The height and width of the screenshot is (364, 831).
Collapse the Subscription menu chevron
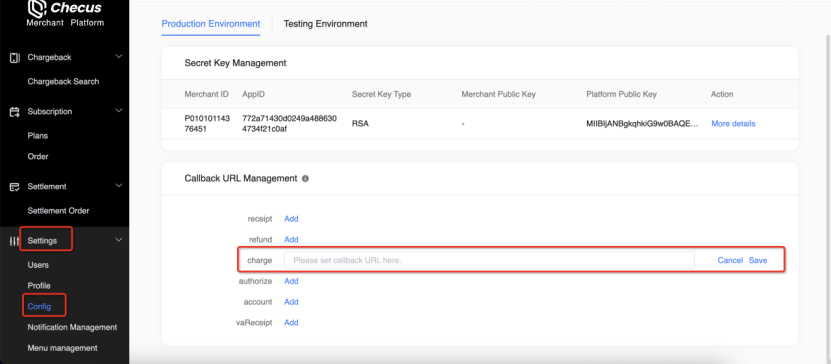click(x=119, y=111)
